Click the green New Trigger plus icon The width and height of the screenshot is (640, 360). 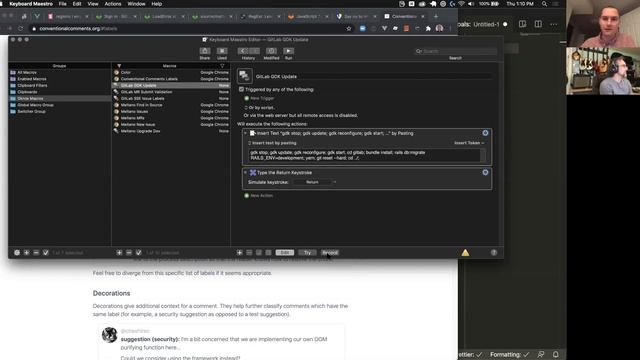(x=247, y=98)
